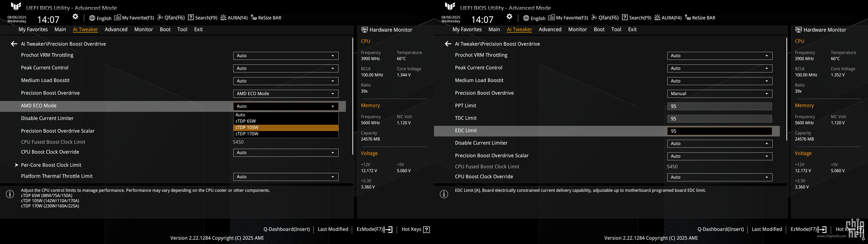Open Peak Current Control dropdown in left window
Viewport: 868px width, 244px height.
(x=286, y=68)
